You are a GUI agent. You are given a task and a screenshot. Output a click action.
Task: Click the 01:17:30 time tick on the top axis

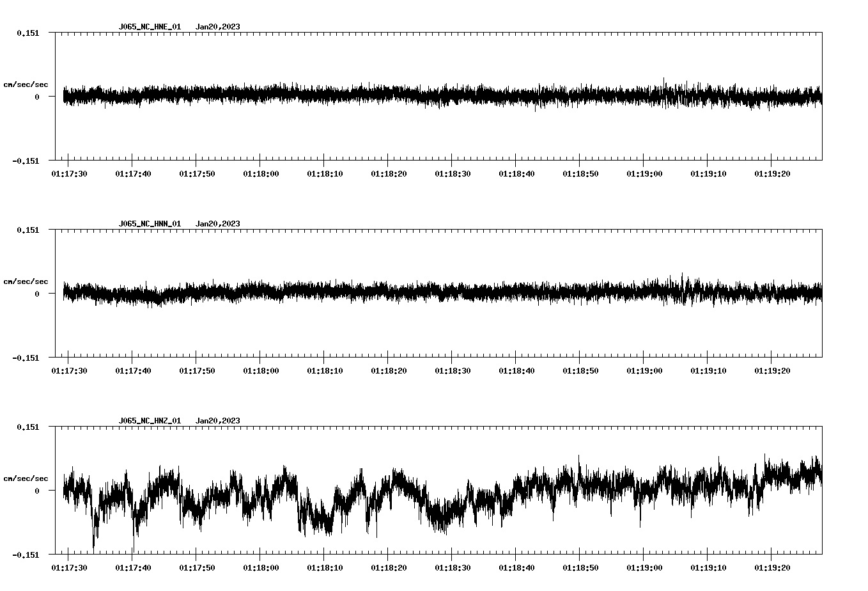70,172
